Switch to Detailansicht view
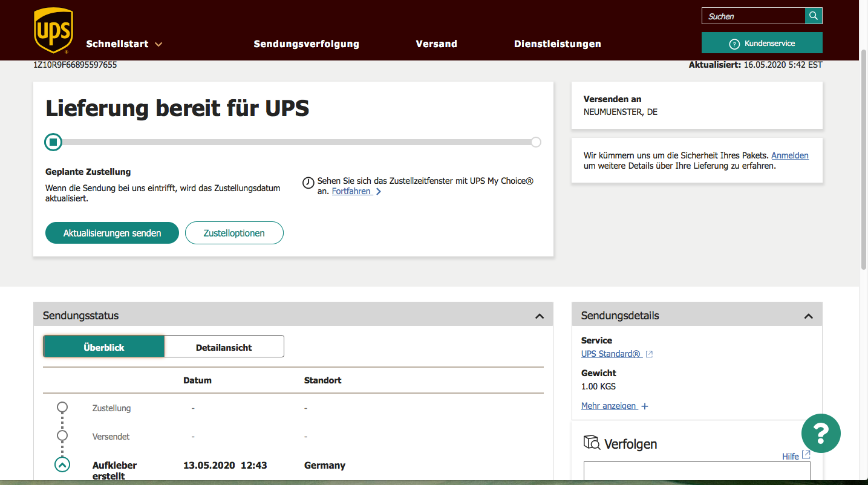Viewport: 868px width, 485px height. coord(224,347)
